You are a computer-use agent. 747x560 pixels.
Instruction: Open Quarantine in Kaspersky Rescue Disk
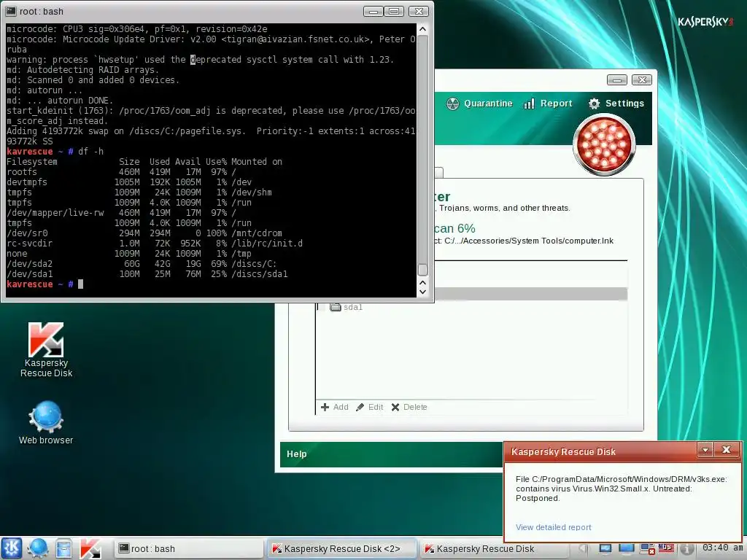[479, 104]
